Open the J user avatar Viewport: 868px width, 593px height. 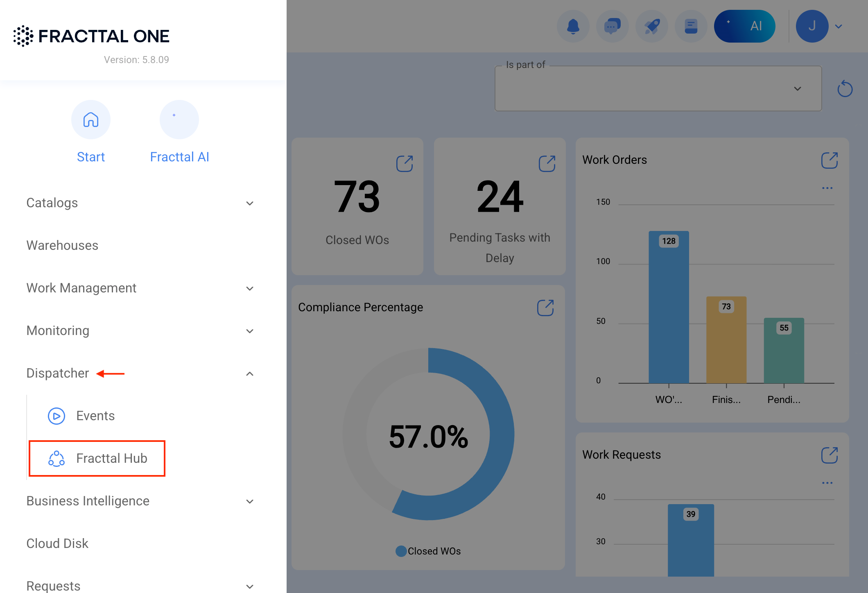click(x=812, y=26)
